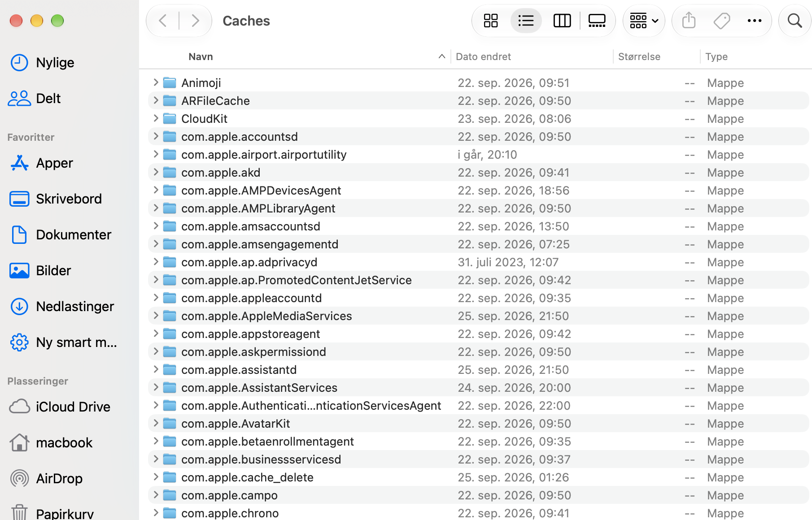Expand the com.apple.ap.adprivacyd folder

pyautogui.click(x=156, y=261)
